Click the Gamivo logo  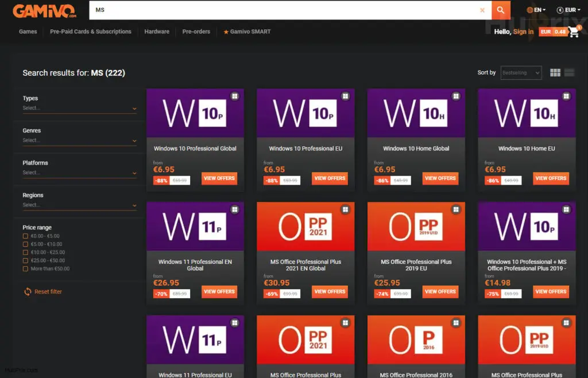tap(44, 10)
